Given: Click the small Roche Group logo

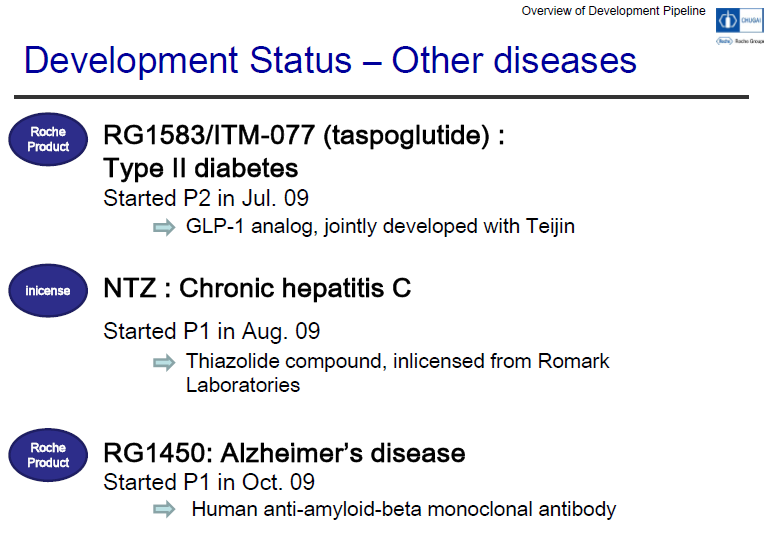Looking at the screenshot, I should [737, 42].
